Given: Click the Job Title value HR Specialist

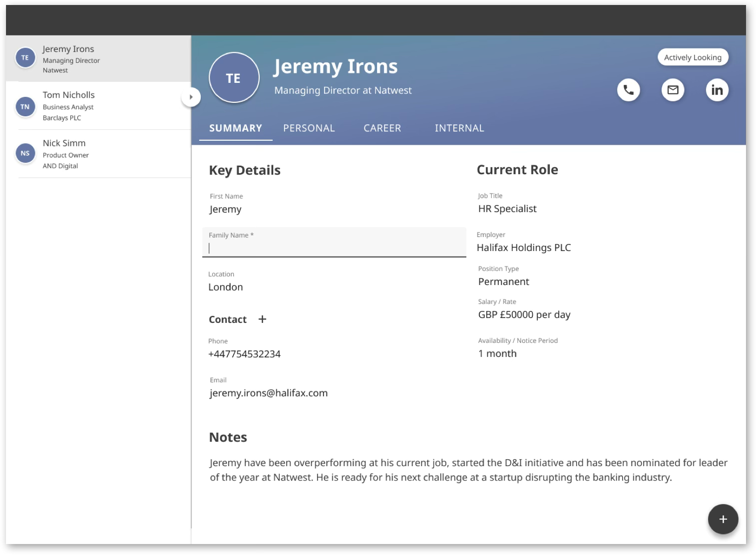Looking at the screenshot, I should [507, 209].
